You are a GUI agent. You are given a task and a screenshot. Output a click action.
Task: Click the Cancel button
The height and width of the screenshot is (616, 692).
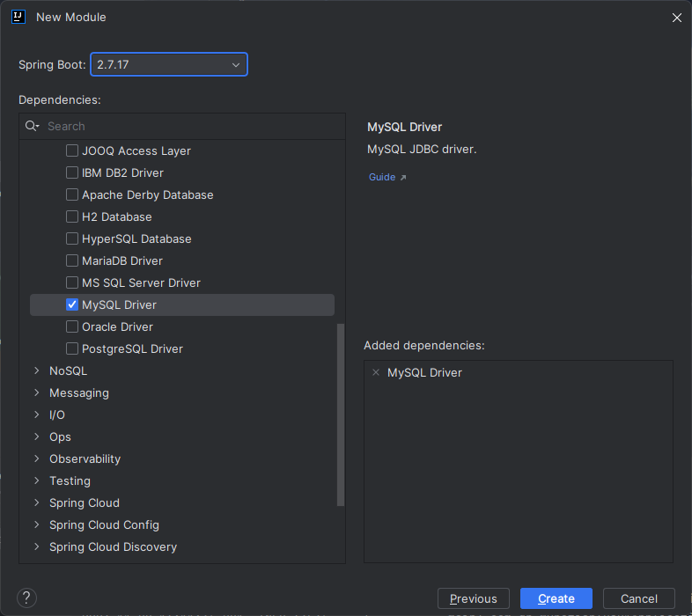639,598
